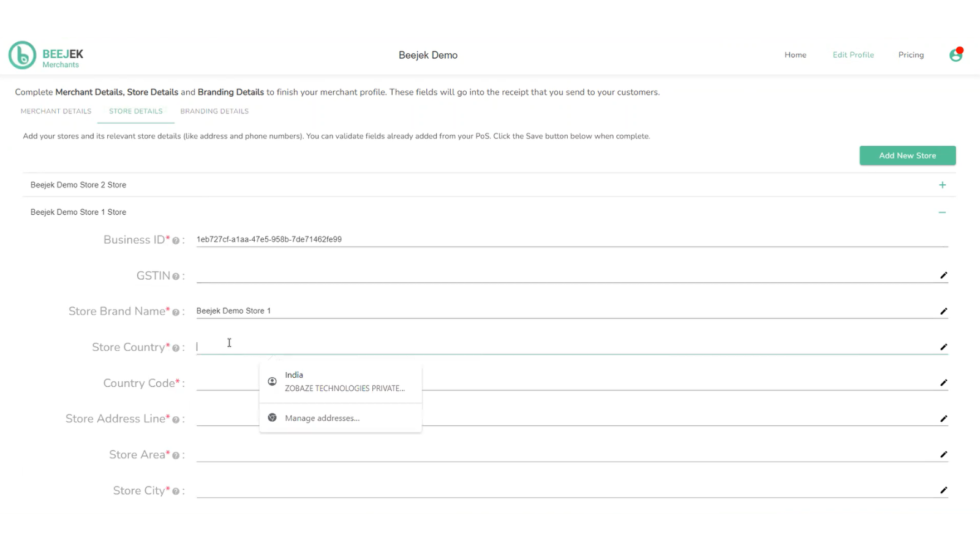Click the pencil edit icon for GSTIN
The height and width of the screenshot is (551, 980).
(943, 275)
